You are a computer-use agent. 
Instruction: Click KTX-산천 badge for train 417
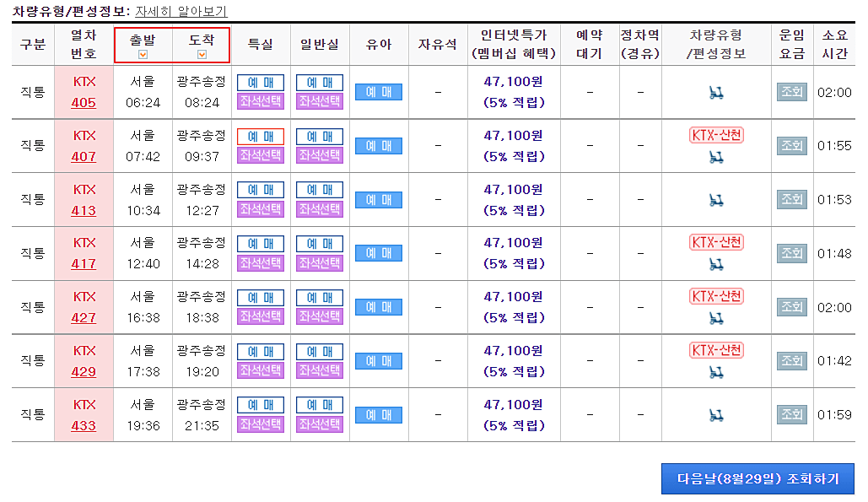(716, 242)
